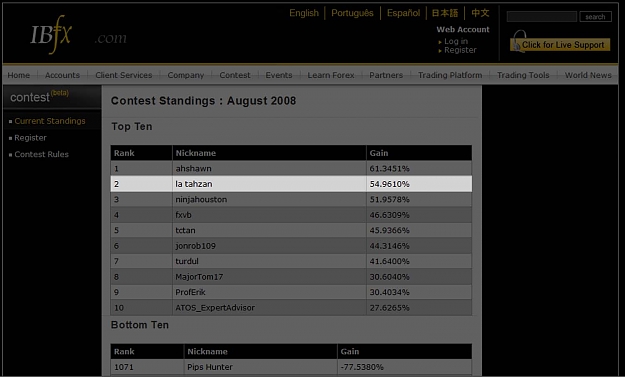Click the Bottom Ten section heading
Image resolution: width=625 pixels, height=377 pixels.
pos(140,325)
